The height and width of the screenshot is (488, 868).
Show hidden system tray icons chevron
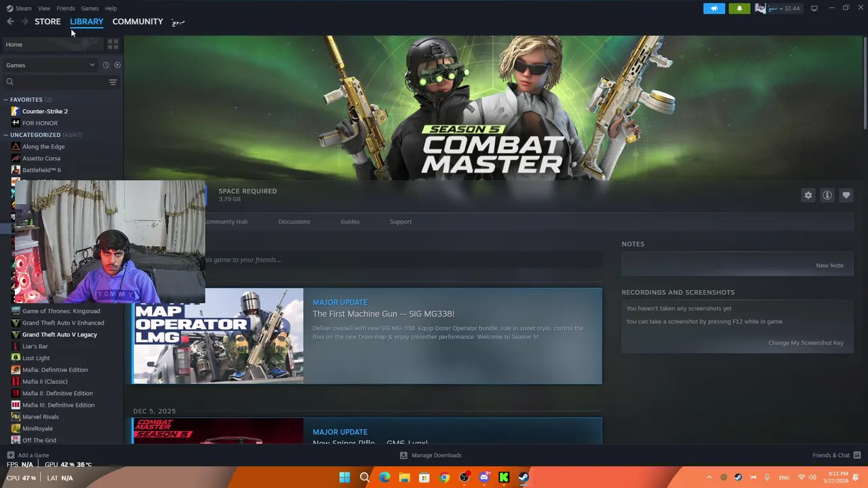(709, 478)
